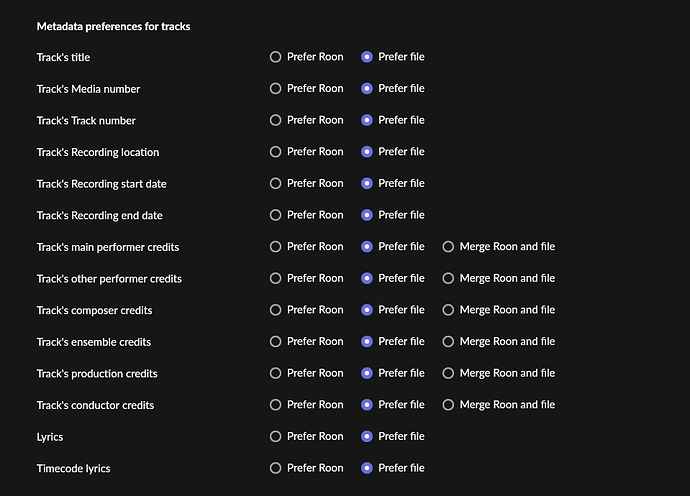Select Prefer Roon for main performer credits
The height and width of the screenshot is (496, 690).
[x=276, y=247]
